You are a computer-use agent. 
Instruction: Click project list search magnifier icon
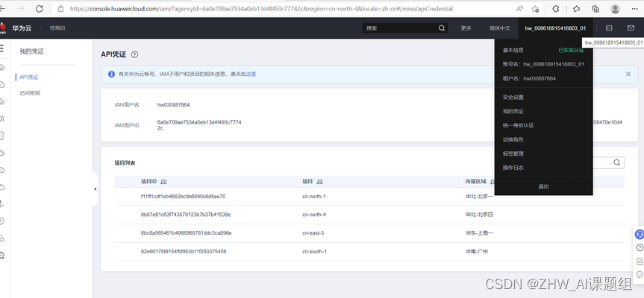(617, 162)
